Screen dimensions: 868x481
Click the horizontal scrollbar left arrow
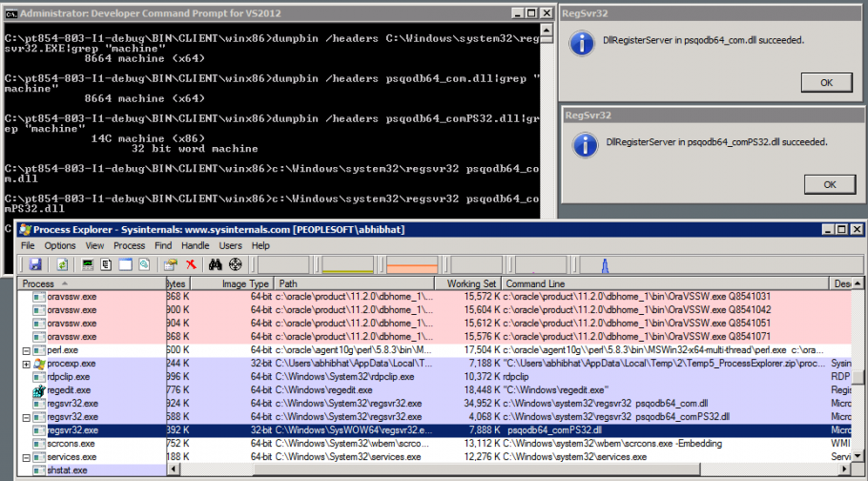[174, 470]
